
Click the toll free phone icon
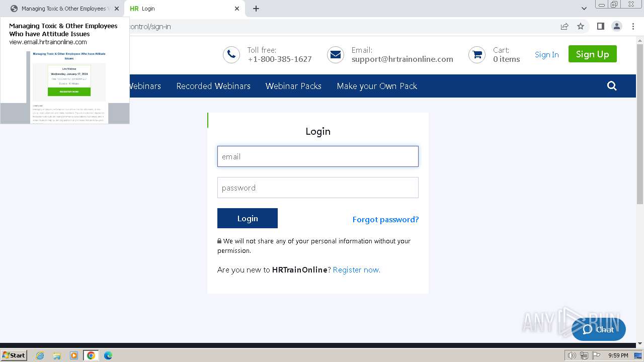tap(231, 55)
